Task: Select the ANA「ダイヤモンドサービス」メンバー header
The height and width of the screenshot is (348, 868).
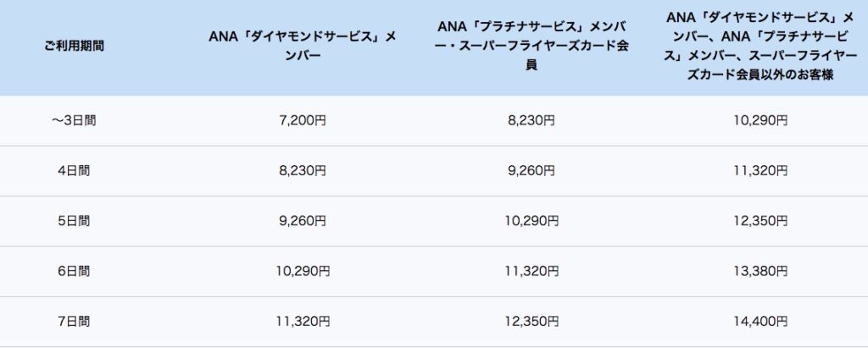Action: pyautogui.click(x=303, y=46)
